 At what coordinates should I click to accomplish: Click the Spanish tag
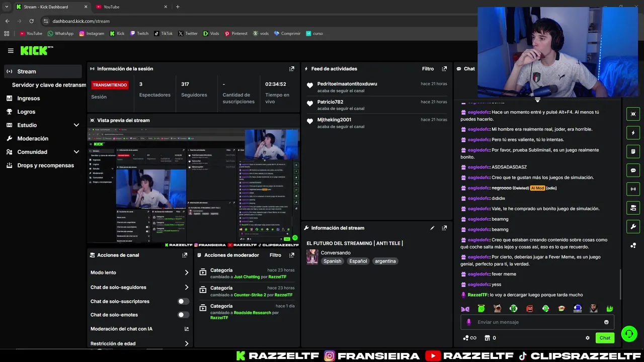point(332,261)
